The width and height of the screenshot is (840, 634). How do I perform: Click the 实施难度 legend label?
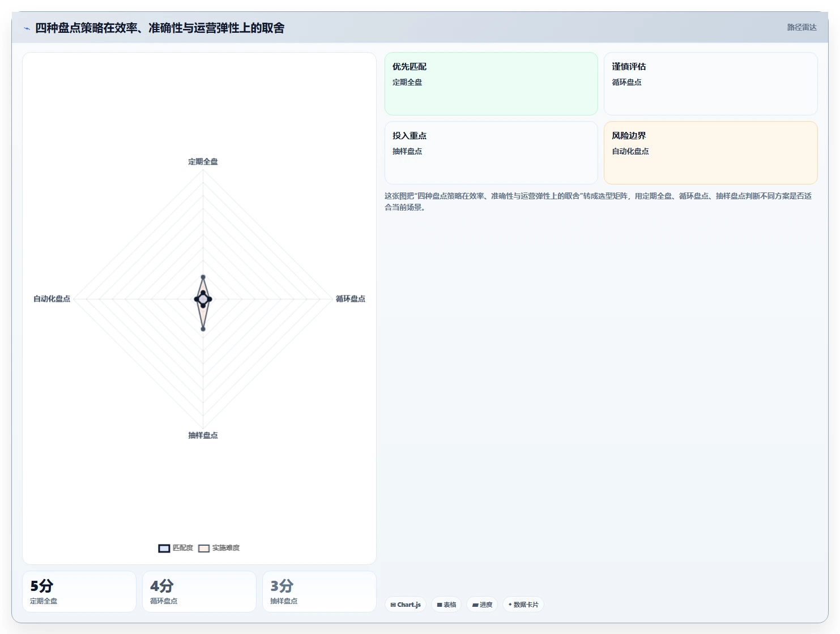(x=226, y=548)
